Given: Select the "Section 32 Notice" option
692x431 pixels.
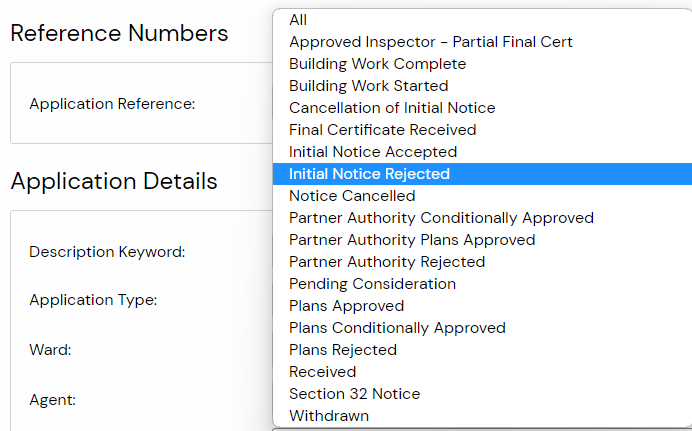Looking at the screenshot, I should [354, 394].
